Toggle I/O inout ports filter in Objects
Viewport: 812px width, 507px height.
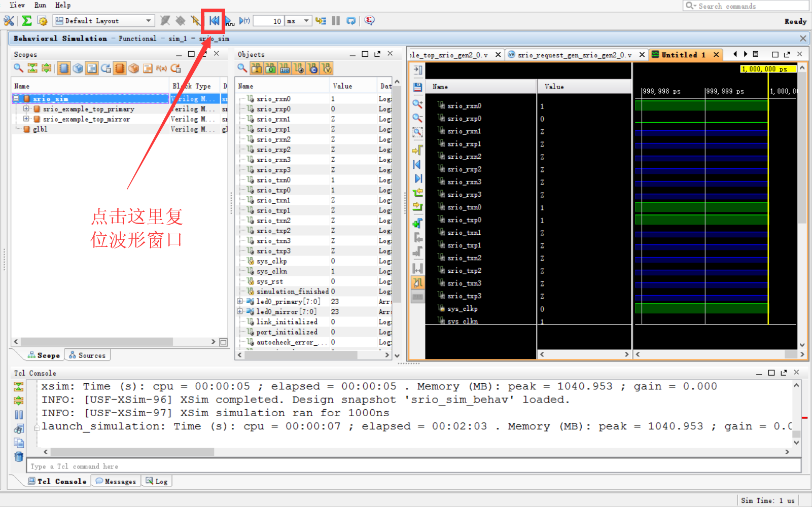tap(285, 68)
